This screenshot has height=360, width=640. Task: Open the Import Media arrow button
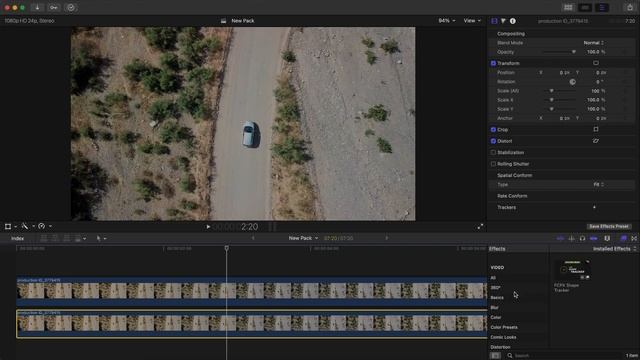37,7
